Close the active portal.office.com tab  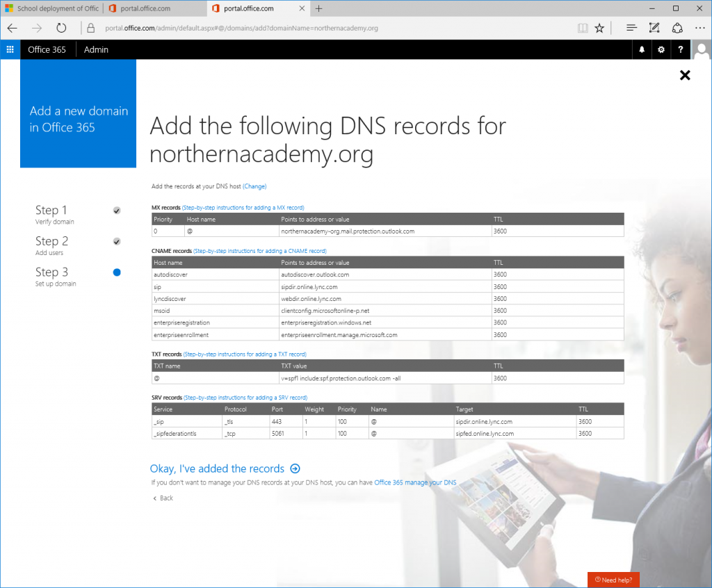[302, 8]
